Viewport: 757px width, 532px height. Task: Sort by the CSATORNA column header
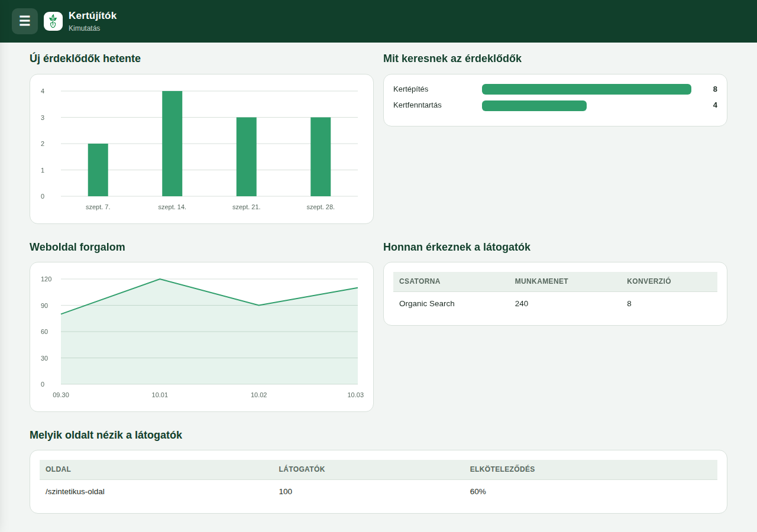[420, 281]
